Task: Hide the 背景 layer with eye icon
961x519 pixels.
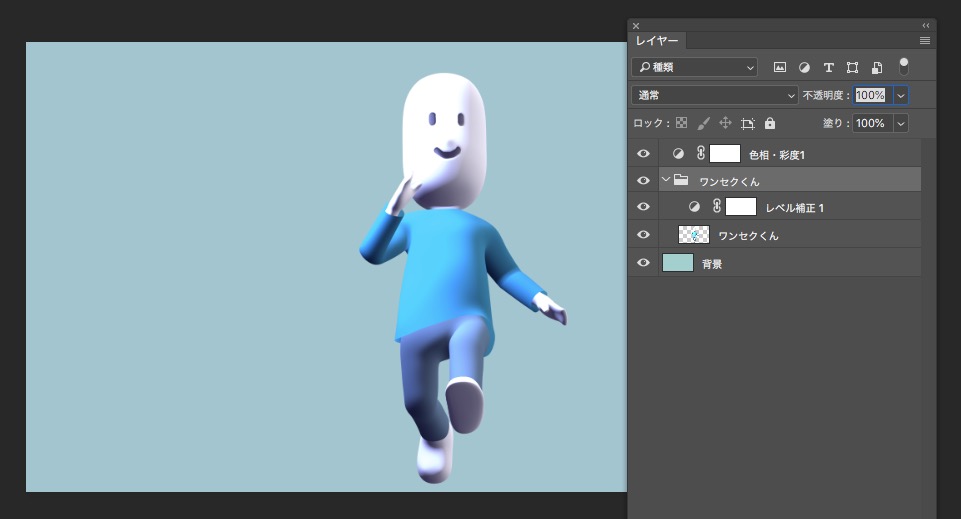Action: (644, 263)
